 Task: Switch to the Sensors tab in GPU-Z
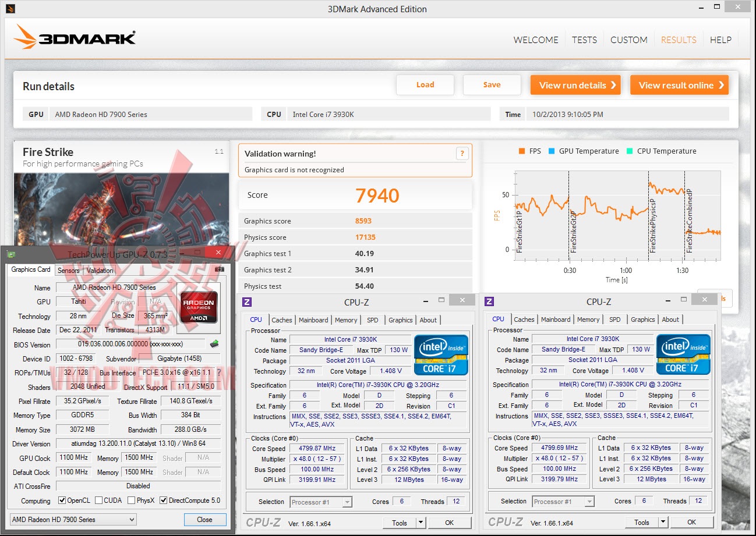pyautogui.click(x=68, y=271)
